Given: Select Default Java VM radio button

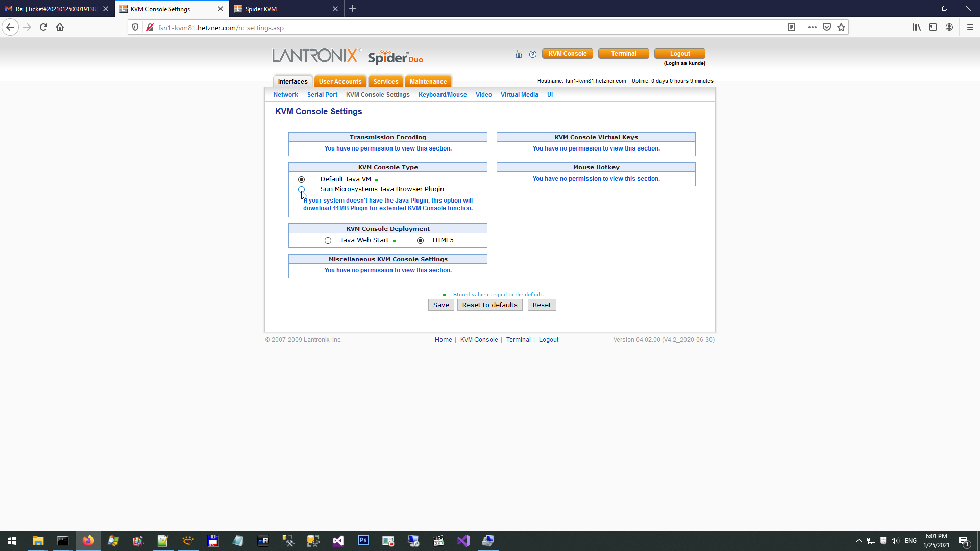Looking at the screenshot, I should 302,179.
